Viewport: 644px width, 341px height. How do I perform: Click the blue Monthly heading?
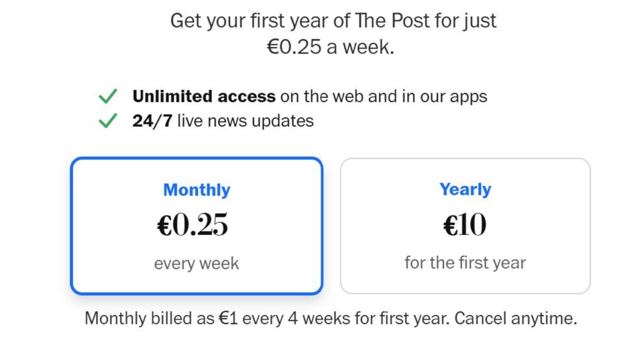pyautogui.click(x=196, y=190)
